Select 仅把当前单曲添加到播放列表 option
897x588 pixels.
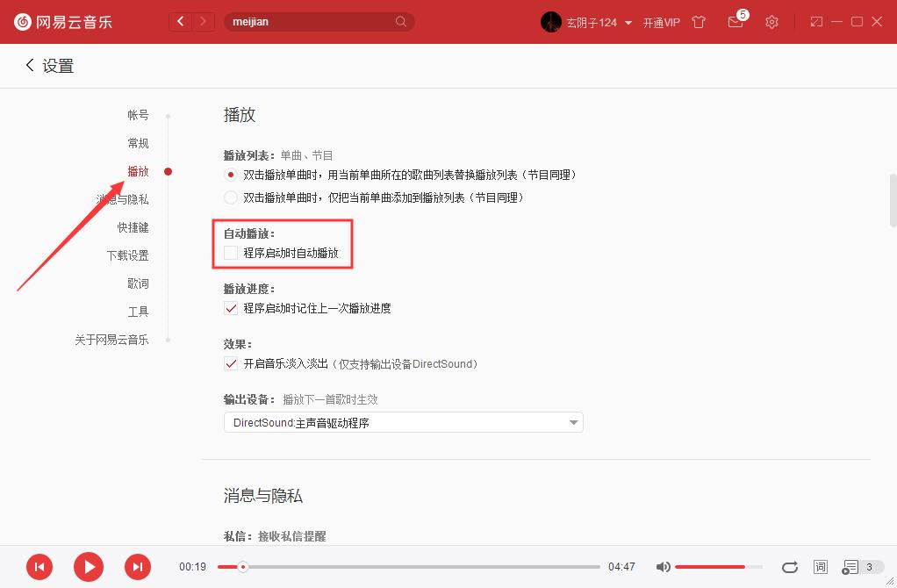tap(230, 197)
